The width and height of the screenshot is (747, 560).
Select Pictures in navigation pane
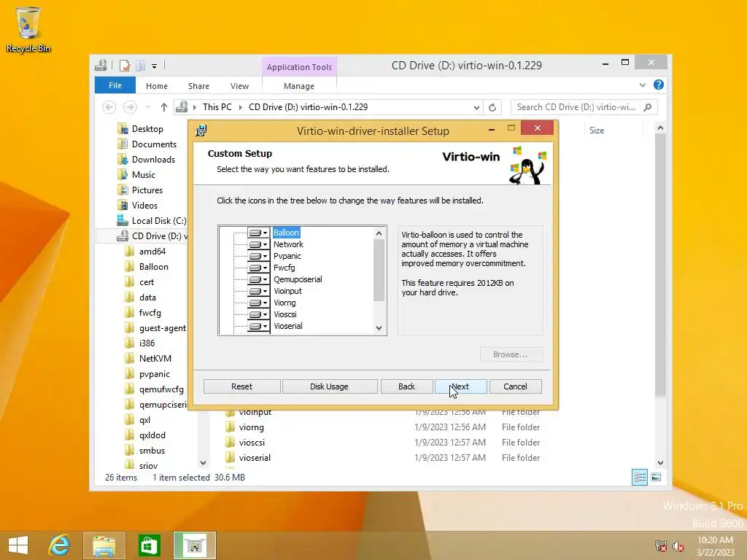147,190
